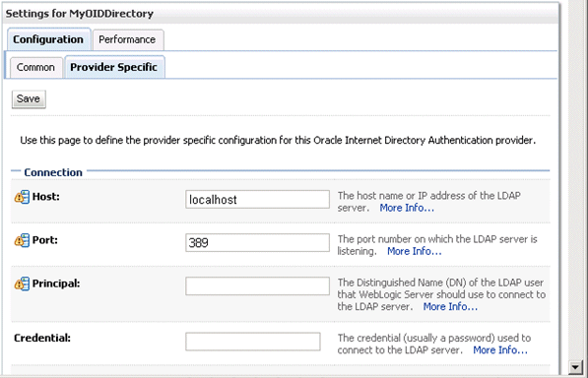Open More Info link for Credential

coord(500,350)
